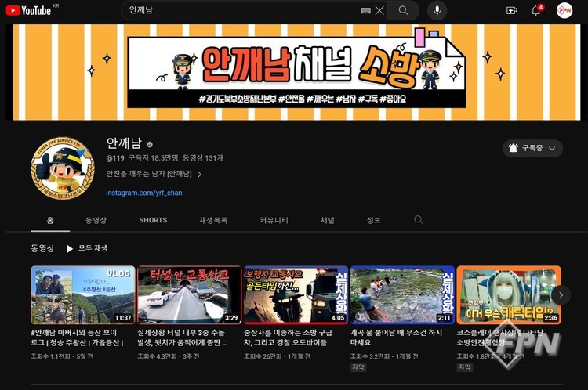Click the YouTube logo home icon
The height and width of the screenshot is (390, 588).
[28, 10]
